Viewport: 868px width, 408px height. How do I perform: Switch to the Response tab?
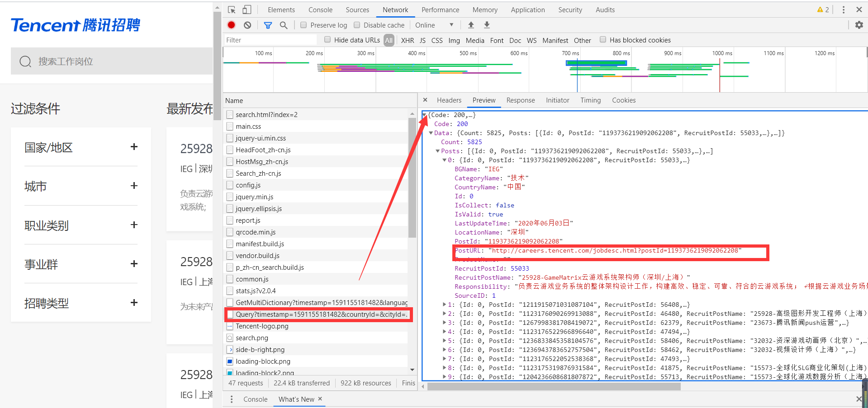(521, 100)
